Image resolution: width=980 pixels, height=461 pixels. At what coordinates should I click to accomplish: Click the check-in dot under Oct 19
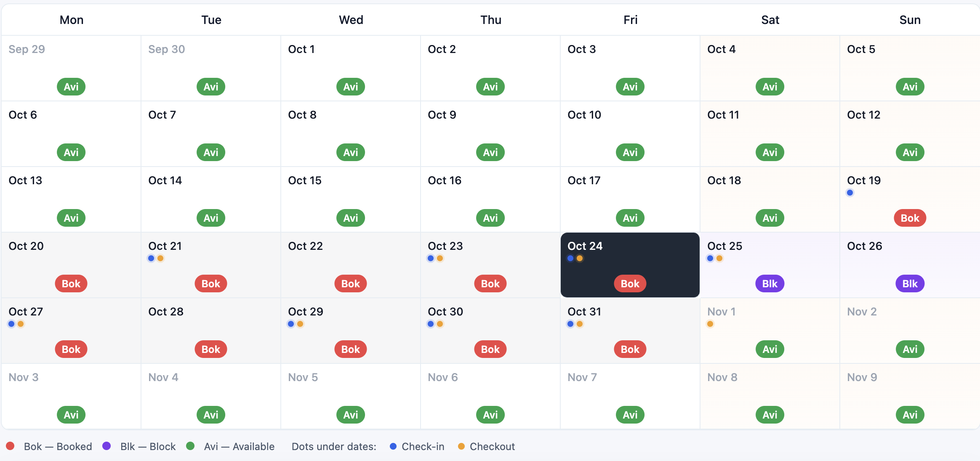click(850, 193)
